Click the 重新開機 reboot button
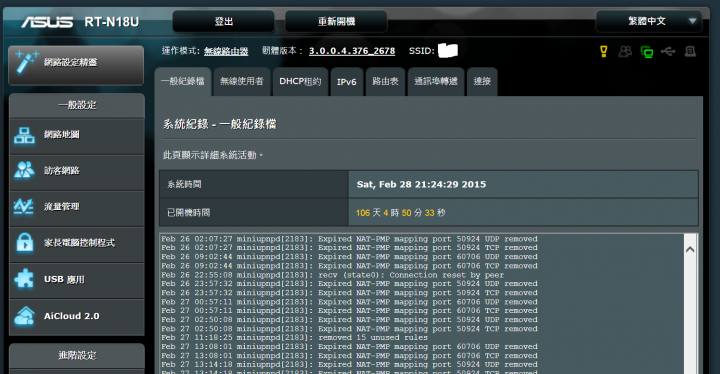Image resolution: width=720 pixels, height=374 pixels. [336, 21]
